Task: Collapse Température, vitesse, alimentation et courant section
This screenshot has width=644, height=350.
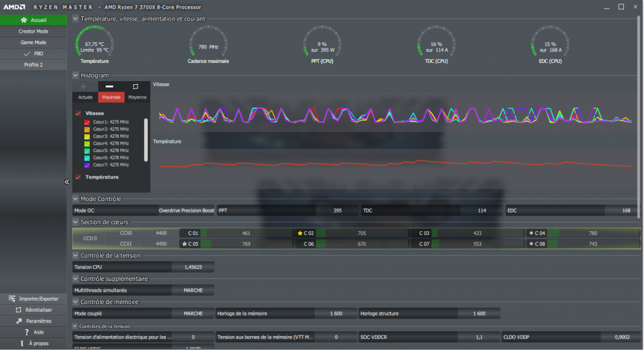Action: (75, 18)
